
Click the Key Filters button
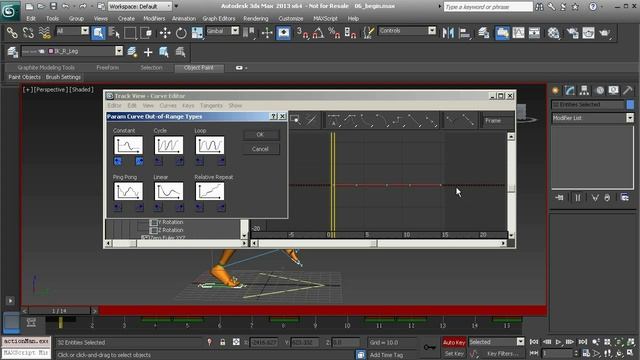(502, 353)
